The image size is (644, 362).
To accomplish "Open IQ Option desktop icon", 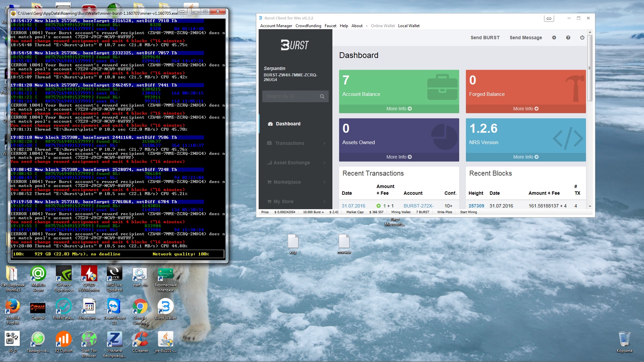I will tap(63, 342).
